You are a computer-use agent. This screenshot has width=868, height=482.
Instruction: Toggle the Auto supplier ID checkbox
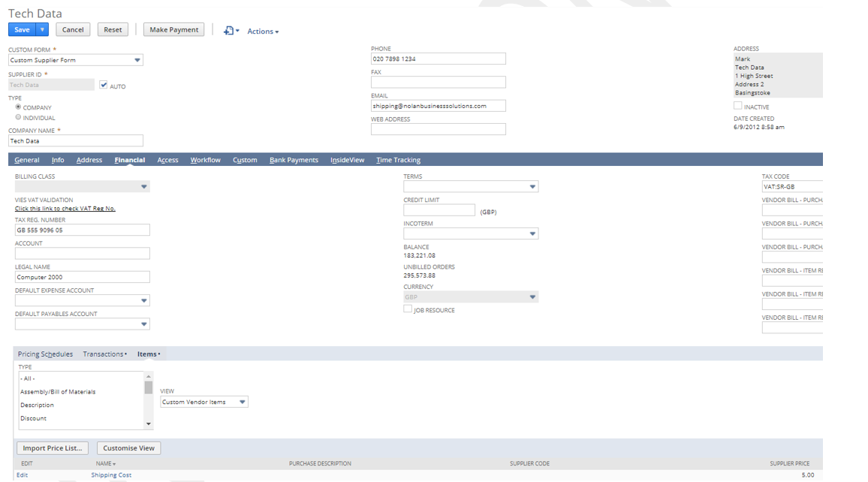click(104, 86)
